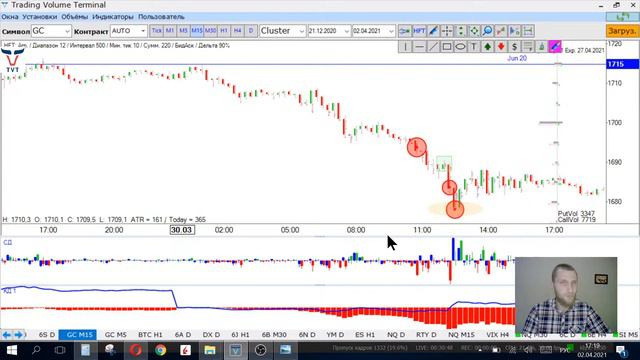Switch to the BTC H1 chart tab
The width and height of the screenshot is (640, 360).
point(150,335)
